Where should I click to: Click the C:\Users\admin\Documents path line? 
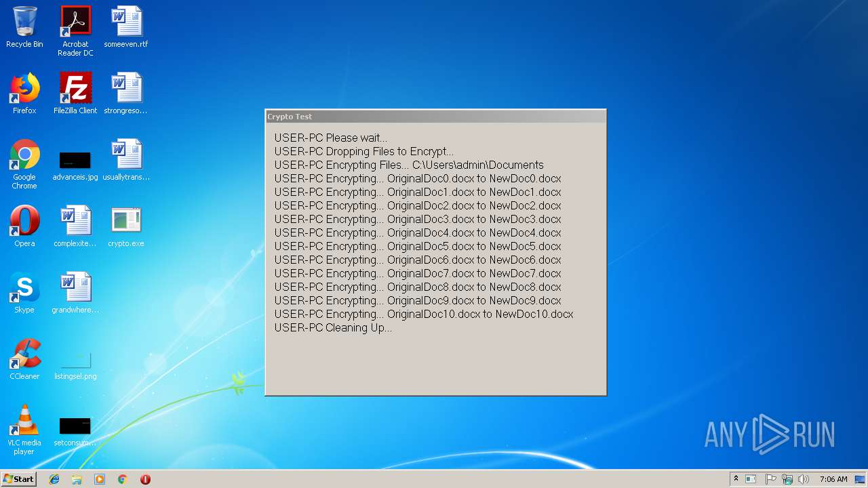click(410, 165)
